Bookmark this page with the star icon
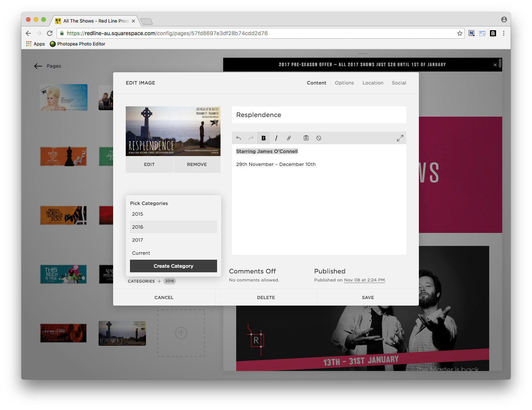 point(460,33)
